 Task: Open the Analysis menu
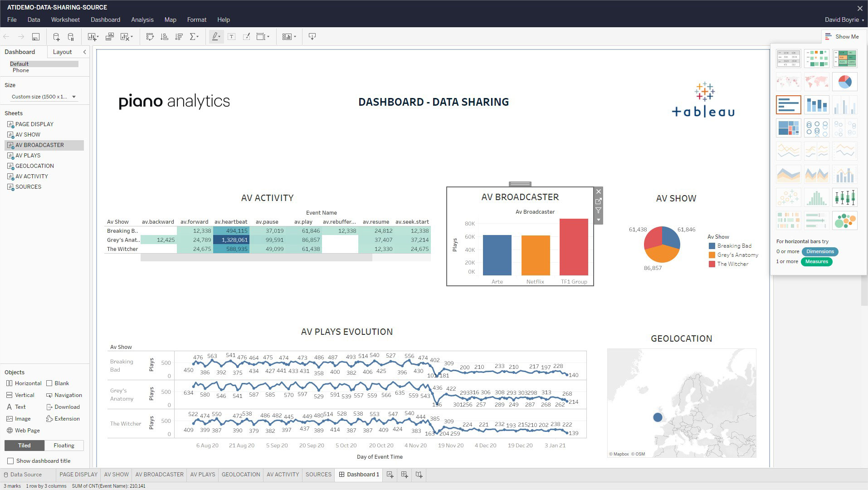coord(142,20)
